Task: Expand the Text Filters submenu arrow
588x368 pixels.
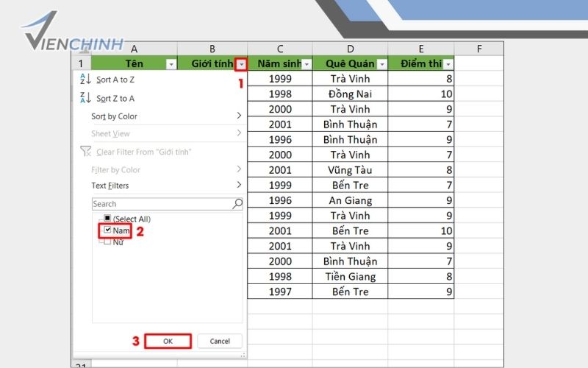Action: pyautogui.click(x=239, y=185)
